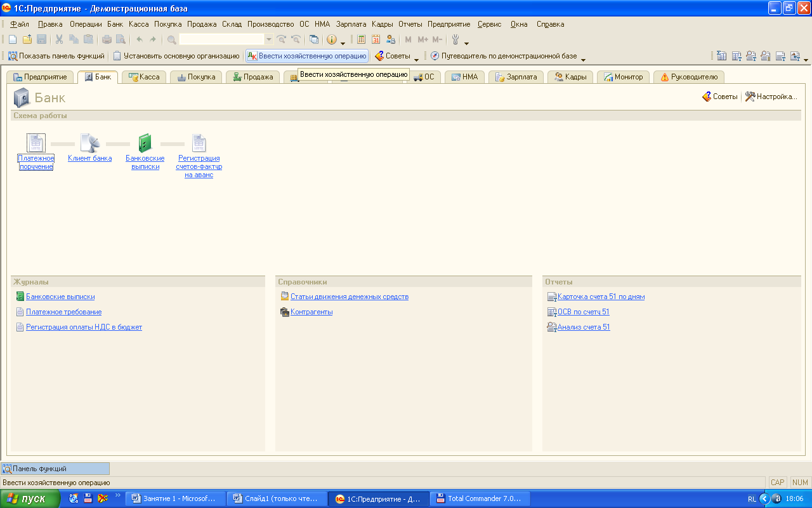Click the M memory button
Screen dimensions: 812x508
408,39
